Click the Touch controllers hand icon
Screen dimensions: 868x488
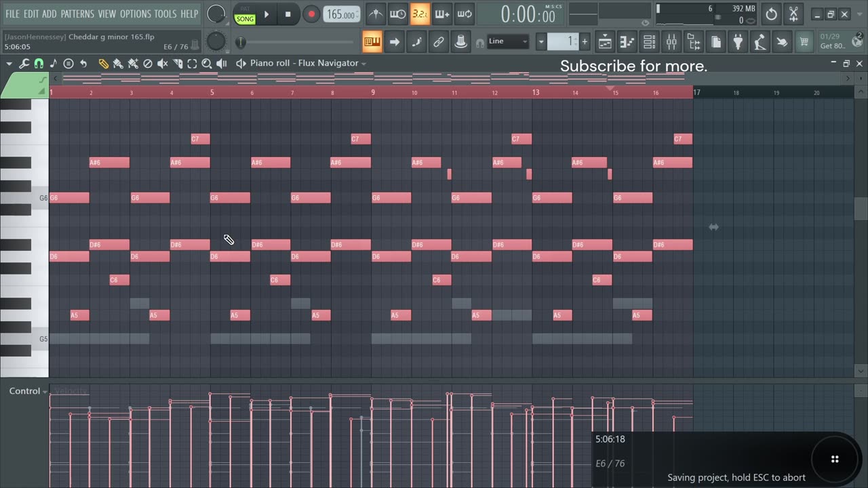tap(782, 42)
